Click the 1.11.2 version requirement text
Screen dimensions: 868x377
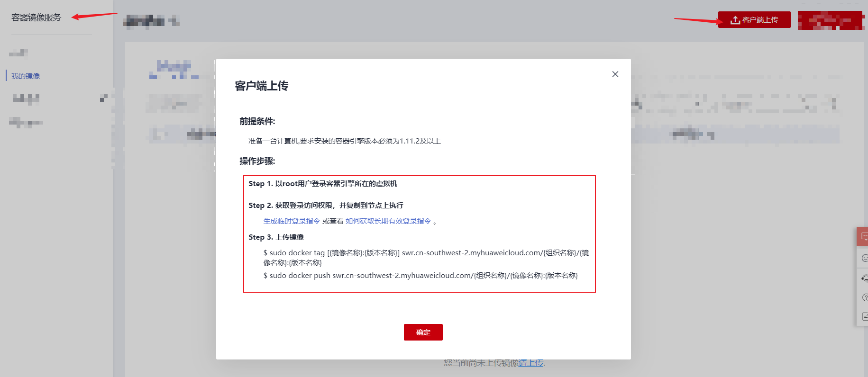345,141
